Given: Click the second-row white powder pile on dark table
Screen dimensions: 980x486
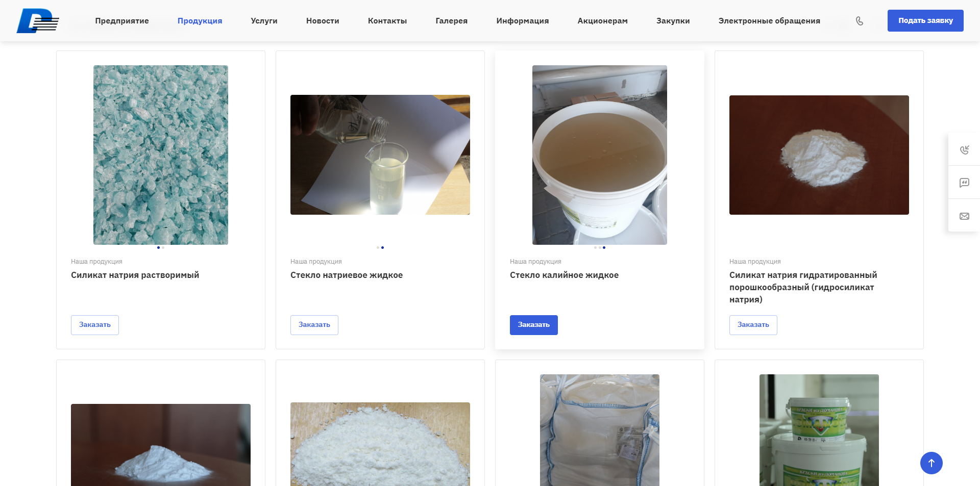Looking at the screenshot, I should tap(161, 445).
